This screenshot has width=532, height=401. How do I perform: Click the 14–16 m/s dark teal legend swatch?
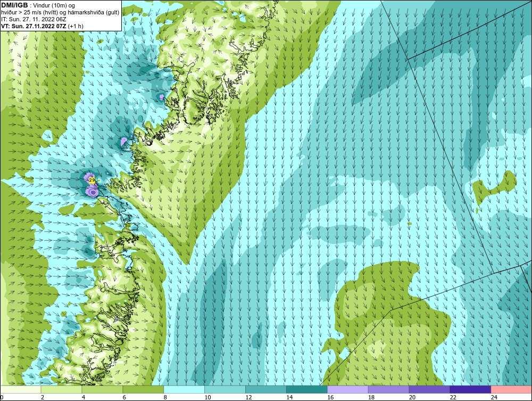click(307, 389)
